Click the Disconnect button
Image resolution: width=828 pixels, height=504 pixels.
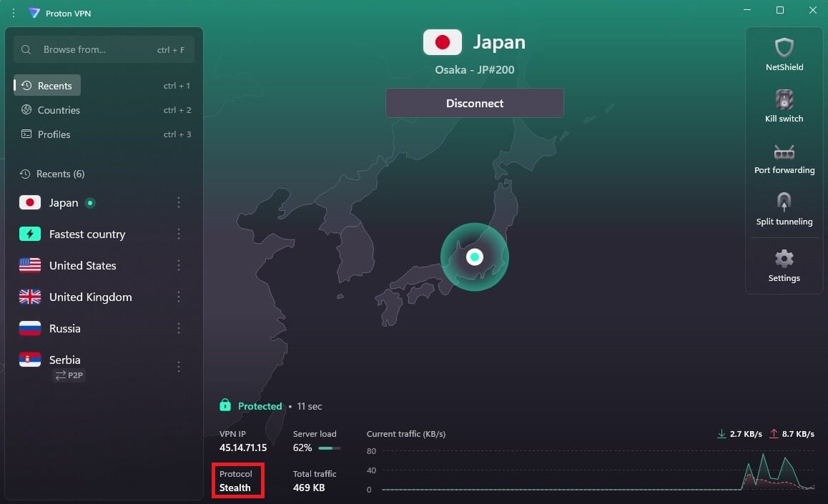[474, 102]
